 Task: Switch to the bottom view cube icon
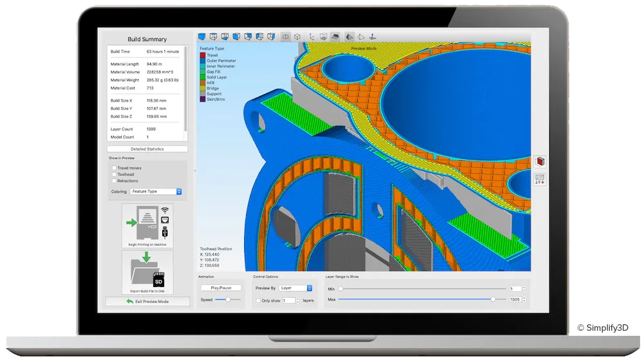coord(225,37)
